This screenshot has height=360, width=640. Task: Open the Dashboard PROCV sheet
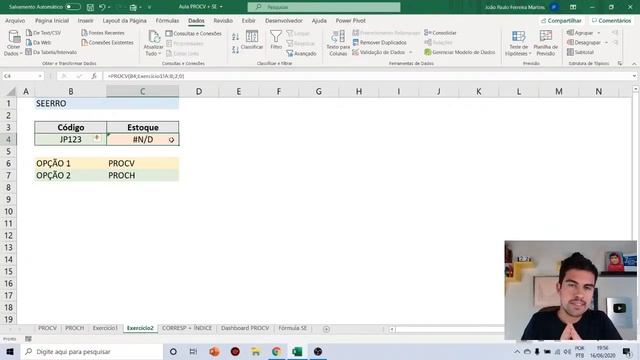(x=245, y=328)
